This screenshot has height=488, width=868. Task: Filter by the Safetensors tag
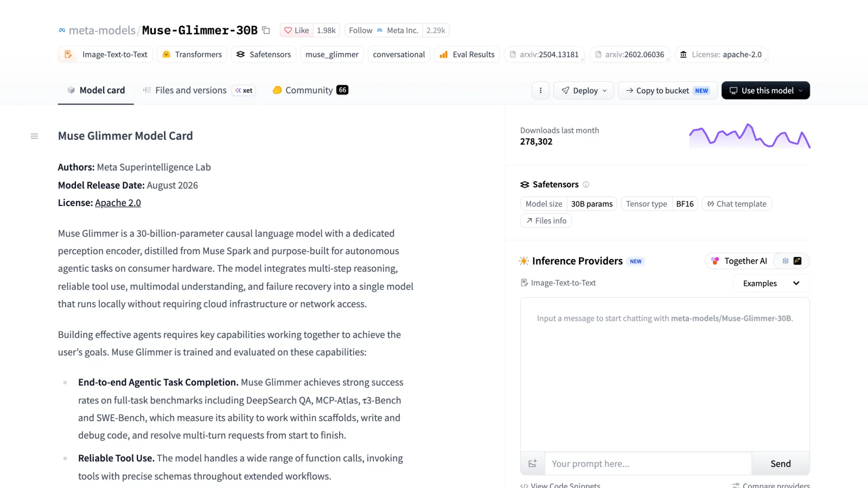pyautogui.click(x=264, y=54)
